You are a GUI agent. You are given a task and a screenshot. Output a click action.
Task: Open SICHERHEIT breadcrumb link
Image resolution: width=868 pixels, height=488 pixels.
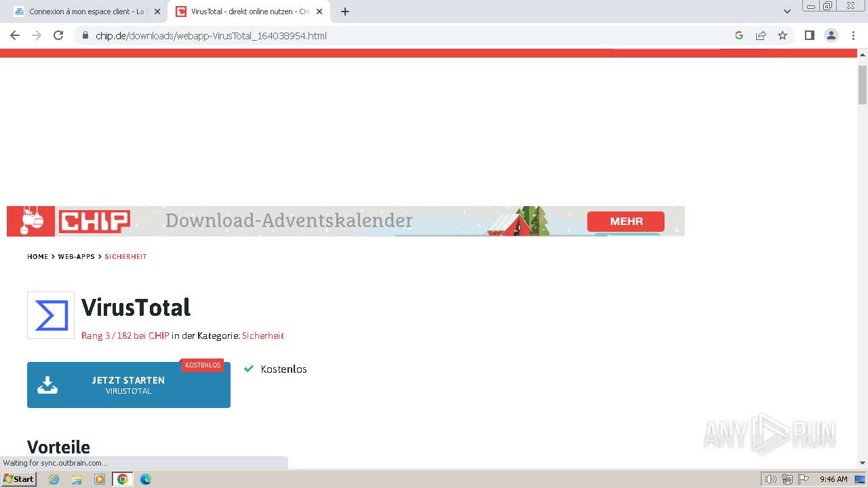(125, 257)
